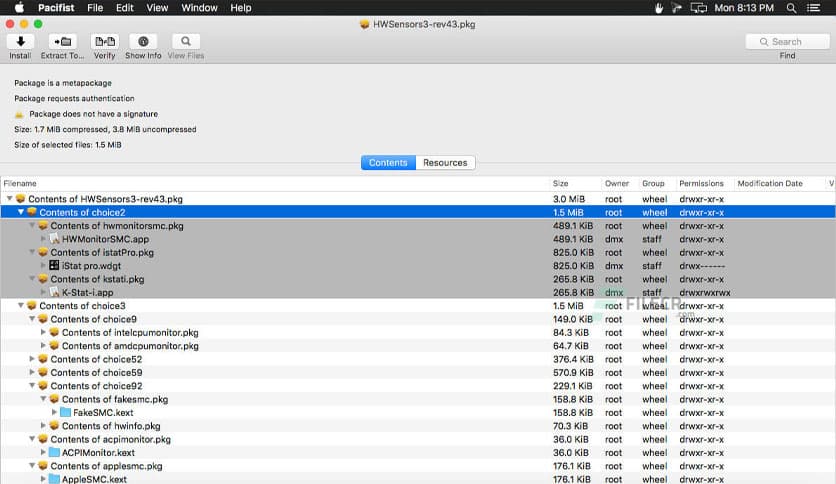Click the package icon of Contents of choice59
The width and height of the screenshot is (836, 484).
[x=43, y=372]
